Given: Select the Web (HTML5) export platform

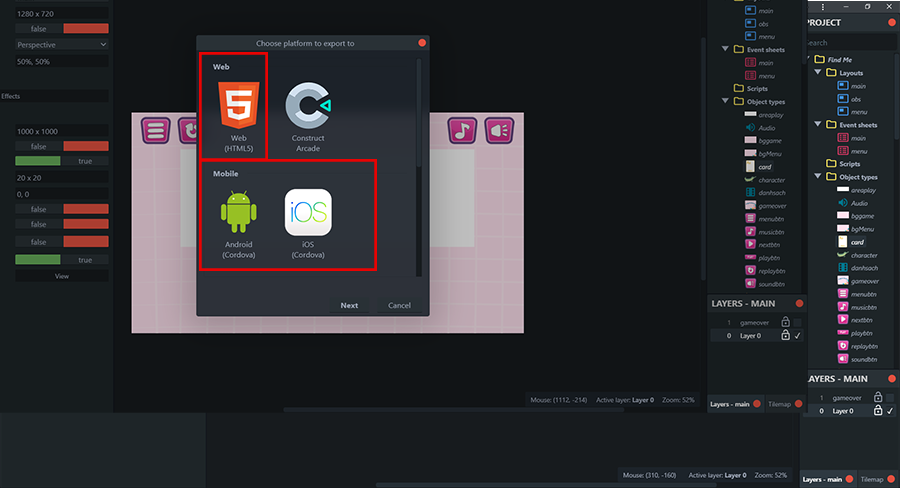Looking at the screenshot, I should (x=238, y=117).
